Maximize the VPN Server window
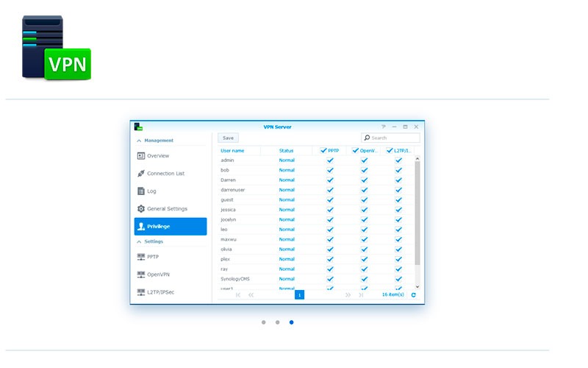588x368 pixels. point(405,127)
